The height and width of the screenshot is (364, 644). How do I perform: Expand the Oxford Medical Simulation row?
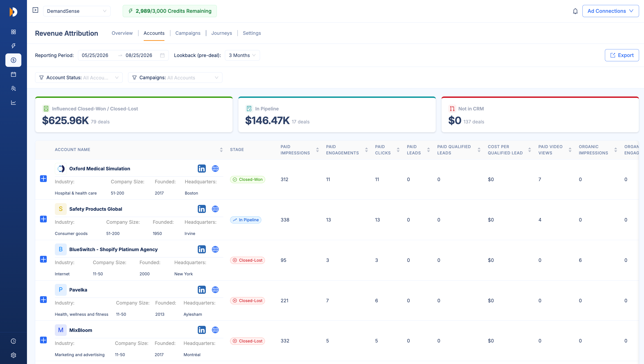click(43, 178)
